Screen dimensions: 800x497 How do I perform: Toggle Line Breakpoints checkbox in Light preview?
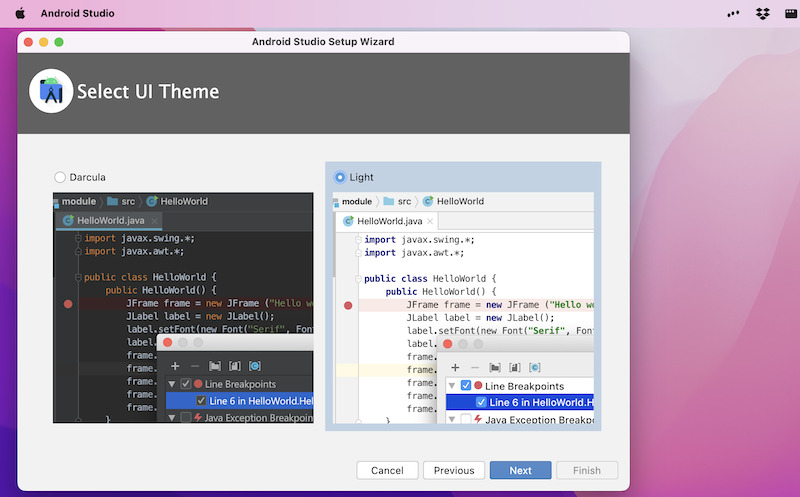(465, 386)
